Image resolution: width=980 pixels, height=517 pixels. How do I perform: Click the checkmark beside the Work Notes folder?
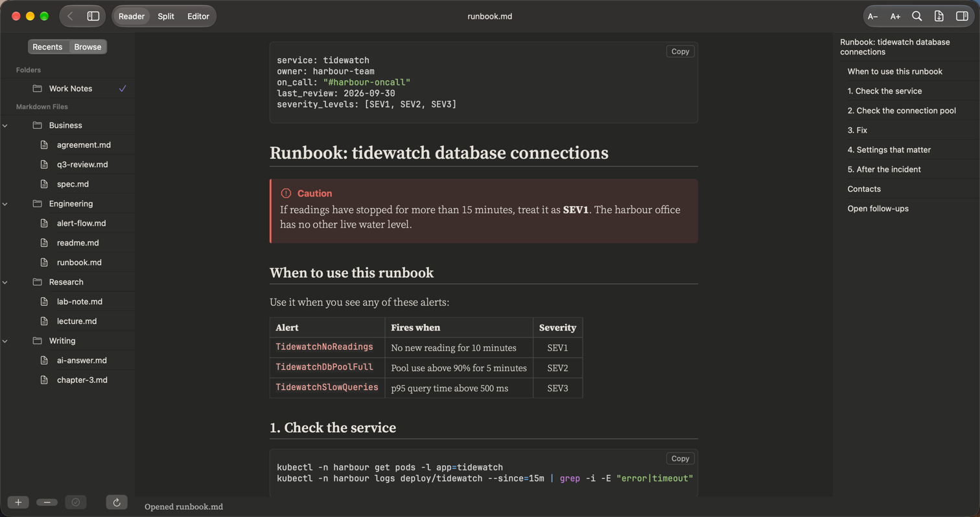(122, 88)
